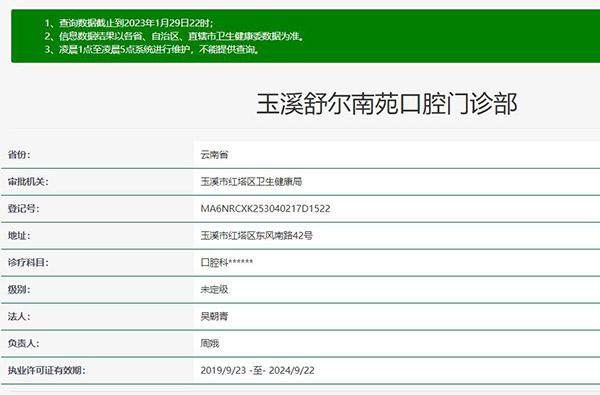Select the notice line about 凌晨1点至凌晨5点 maintenance
The image size is (600, 395).
click(152, 49)
